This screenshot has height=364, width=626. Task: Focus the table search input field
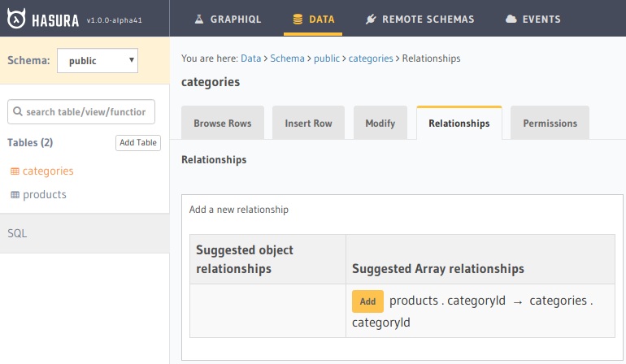coord(85,112)
